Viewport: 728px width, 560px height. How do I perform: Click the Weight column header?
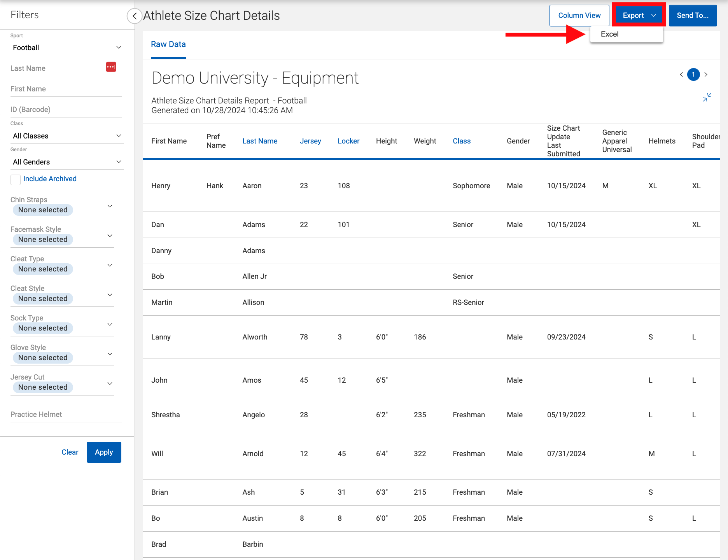point(425,141)
